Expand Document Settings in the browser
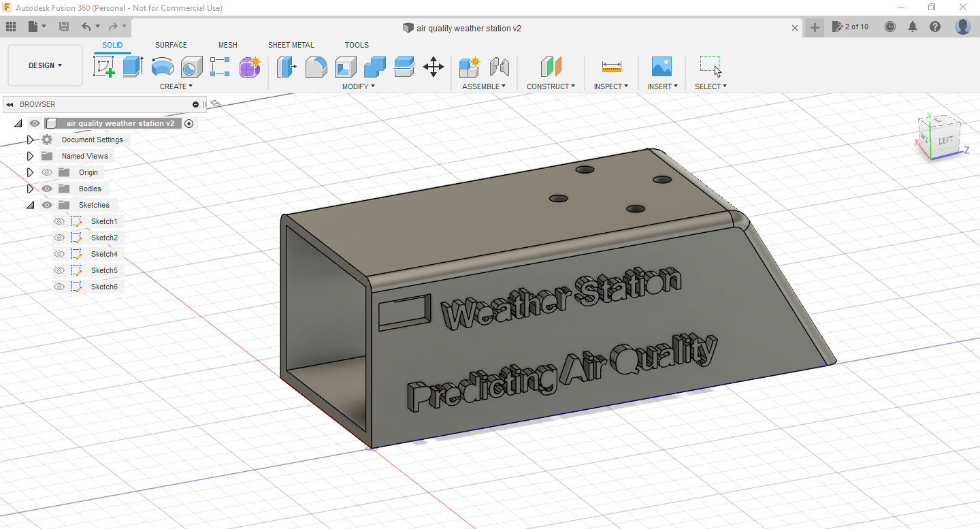Image resolution: width=980 pixels, height=529 pixels. coord(30,139)
